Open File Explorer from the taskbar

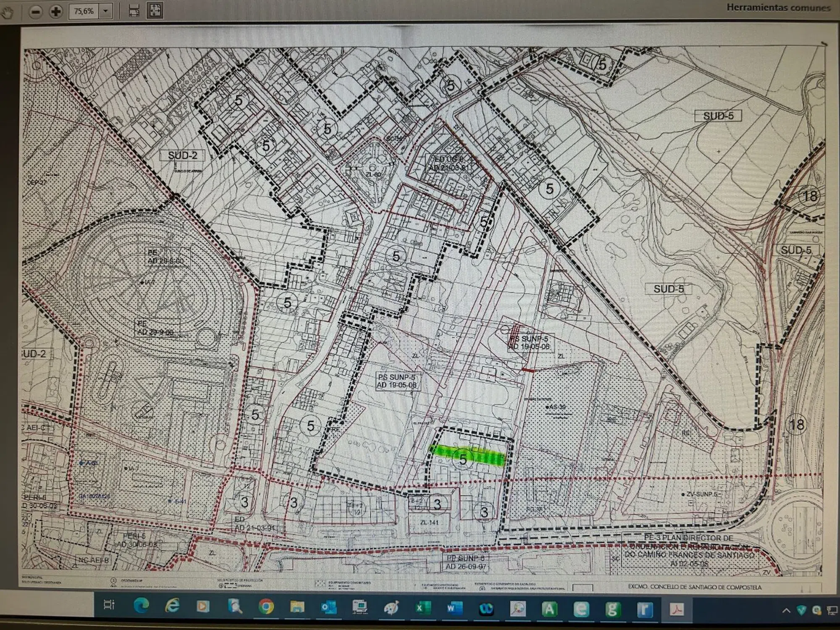click(297, 606)
